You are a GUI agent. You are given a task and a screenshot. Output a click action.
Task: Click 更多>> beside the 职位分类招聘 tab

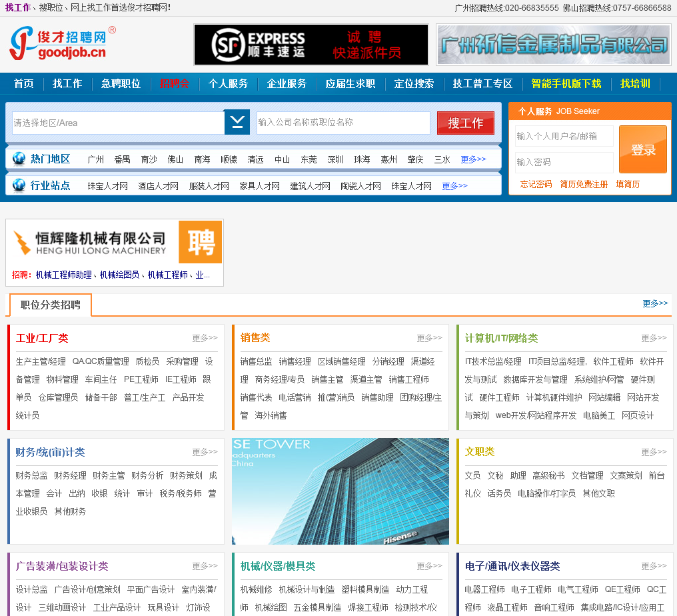pos(655,304)
